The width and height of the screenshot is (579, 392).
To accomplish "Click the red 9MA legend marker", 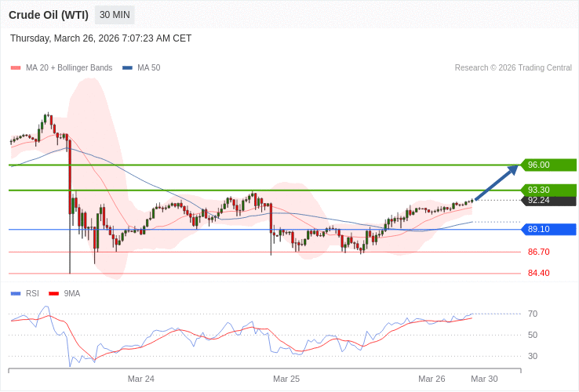I will click(x=54, y=294).
